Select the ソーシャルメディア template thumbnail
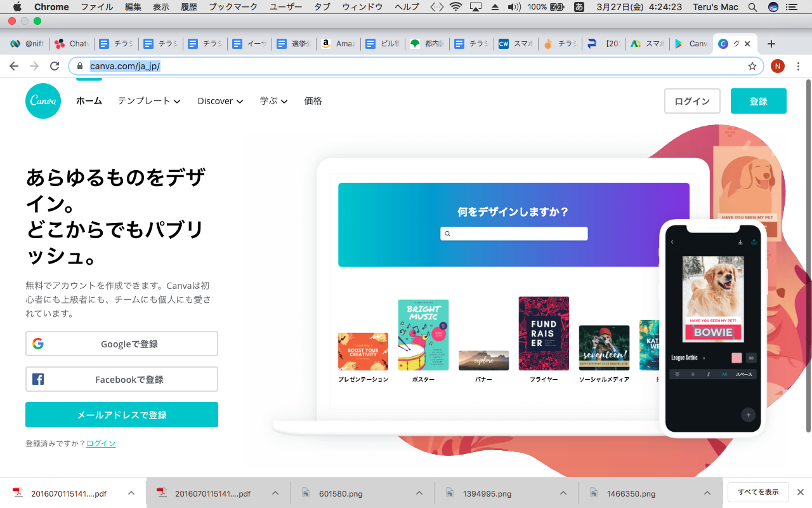The height and width of the screenshot is (508, 812). (604, 347)
